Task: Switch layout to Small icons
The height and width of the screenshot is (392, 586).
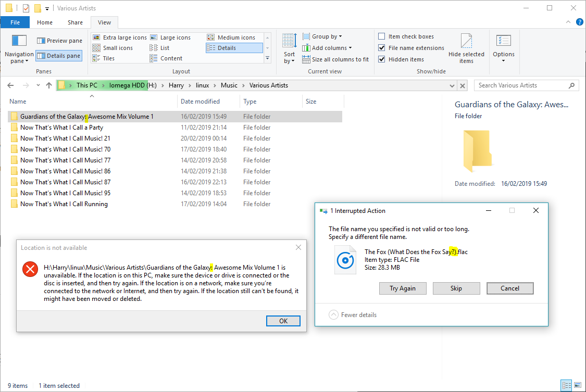Action: click(x=113, y=48)
